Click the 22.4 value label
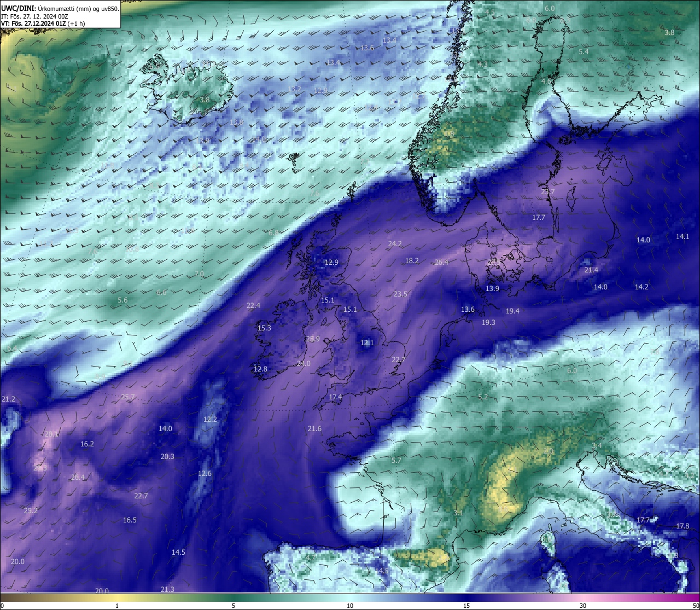This screenshot has width=700, height=610. coord(253,305)
